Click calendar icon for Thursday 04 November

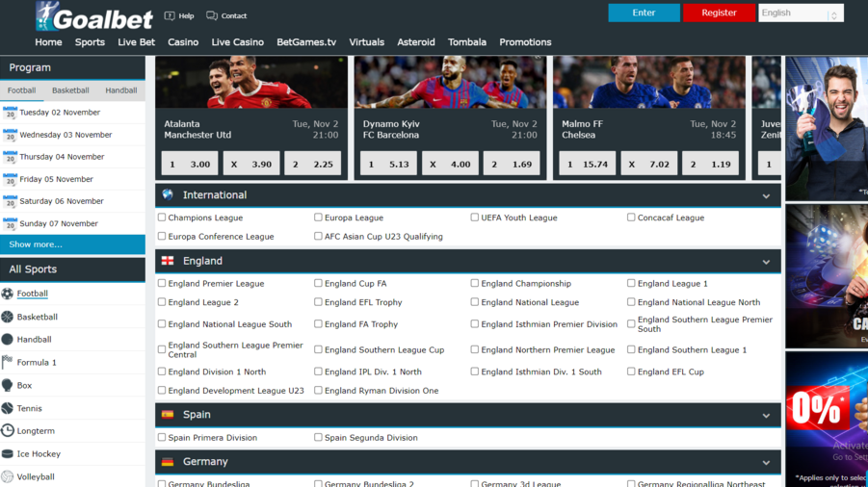pos(10,157)
